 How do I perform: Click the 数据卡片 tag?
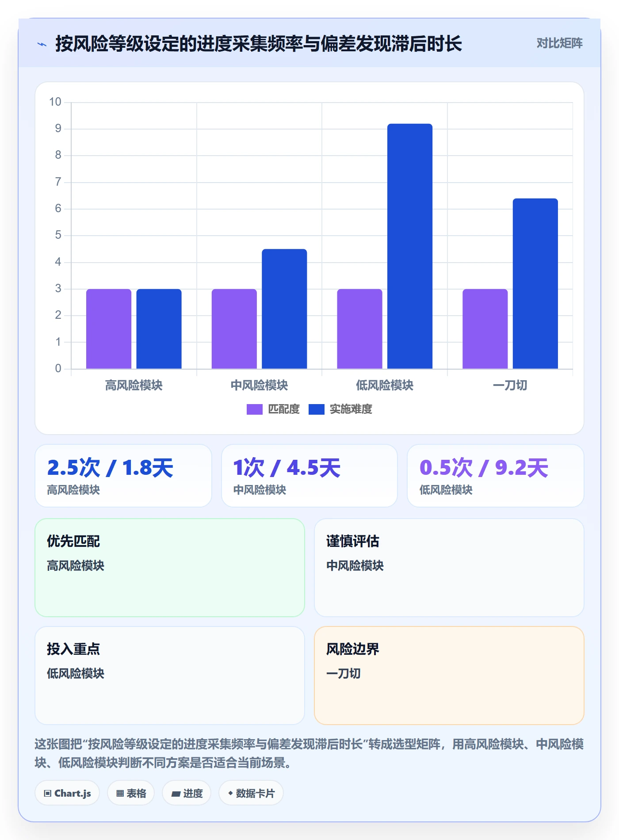click(251, 793)
